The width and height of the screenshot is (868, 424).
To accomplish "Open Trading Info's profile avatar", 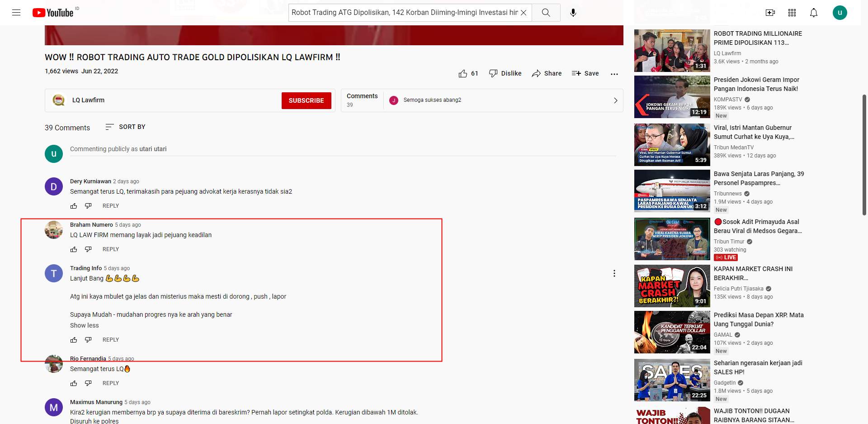I will (x=54, y=273).
